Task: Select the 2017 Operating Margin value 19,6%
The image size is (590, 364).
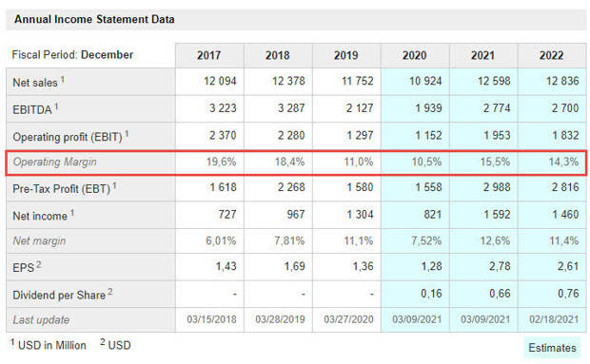Action: point(221,162)
